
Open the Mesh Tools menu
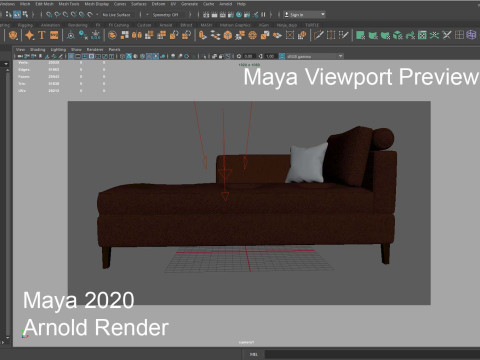[69, 4]
